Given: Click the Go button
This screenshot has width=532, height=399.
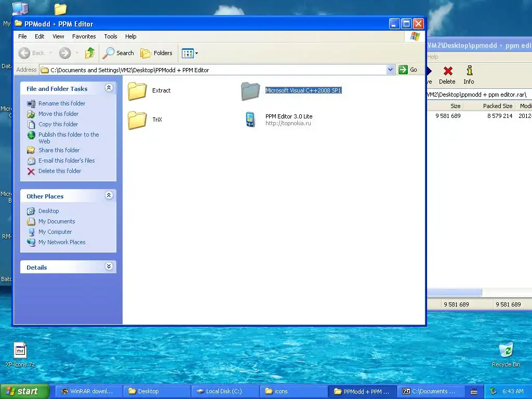Looking at the screenshot, I should pyautogui.click(x=408, y=70).
